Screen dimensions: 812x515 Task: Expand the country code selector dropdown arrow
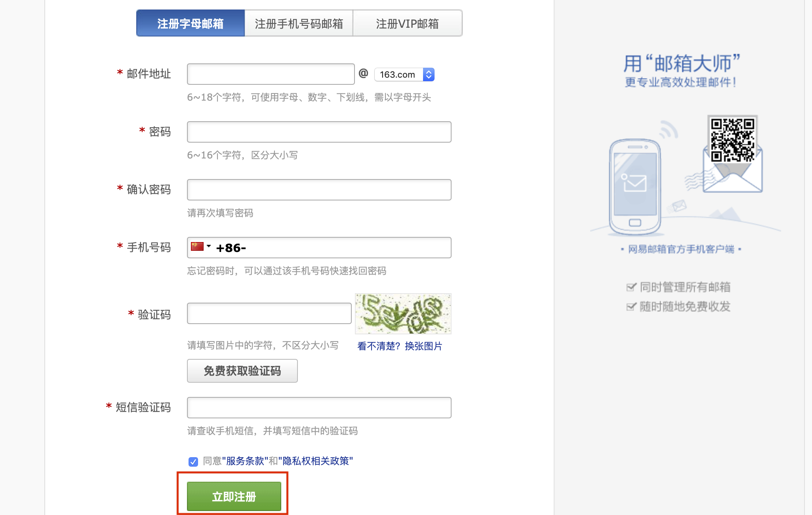pos(209,246)
